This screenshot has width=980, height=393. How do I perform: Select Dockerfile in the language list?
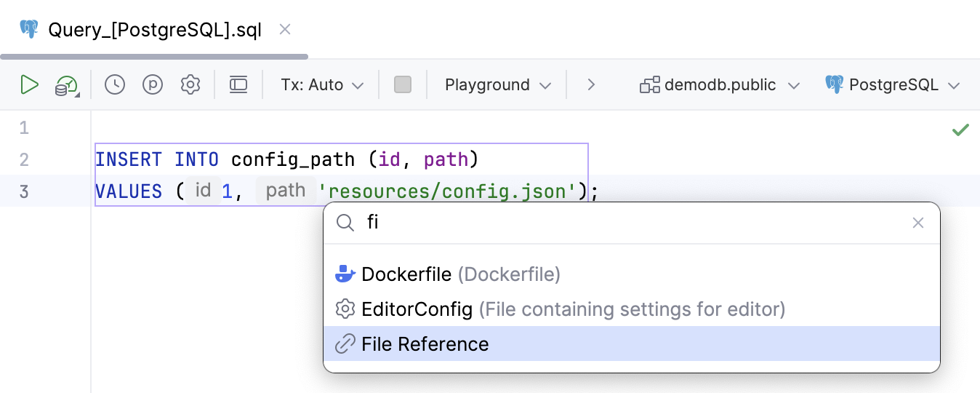coord(632,274)
